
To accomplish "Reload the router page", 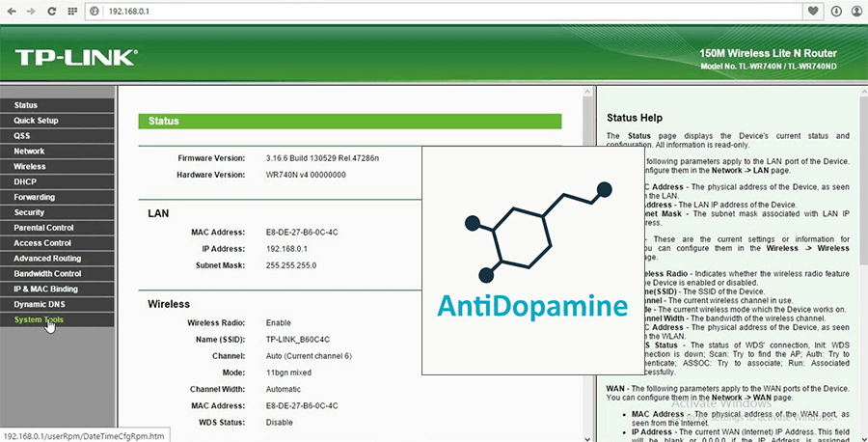I will (x=51, y=11).
